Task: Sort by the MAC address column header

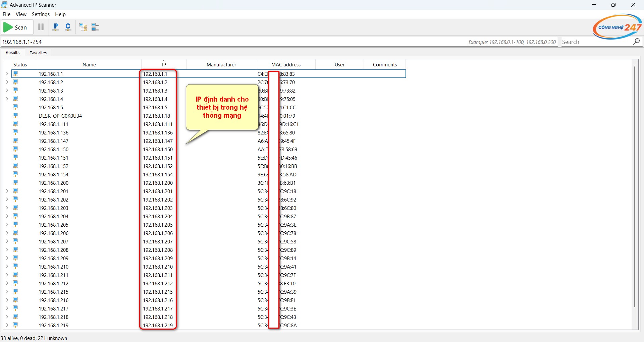Action: click(x=286, y=64)
